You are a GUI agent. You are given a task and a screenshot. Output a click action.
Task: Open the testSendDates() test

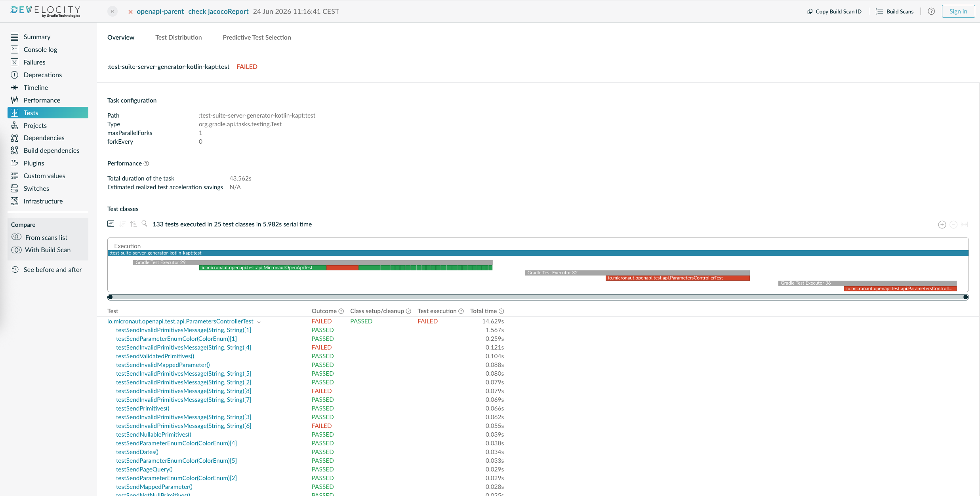click(137, 452)
